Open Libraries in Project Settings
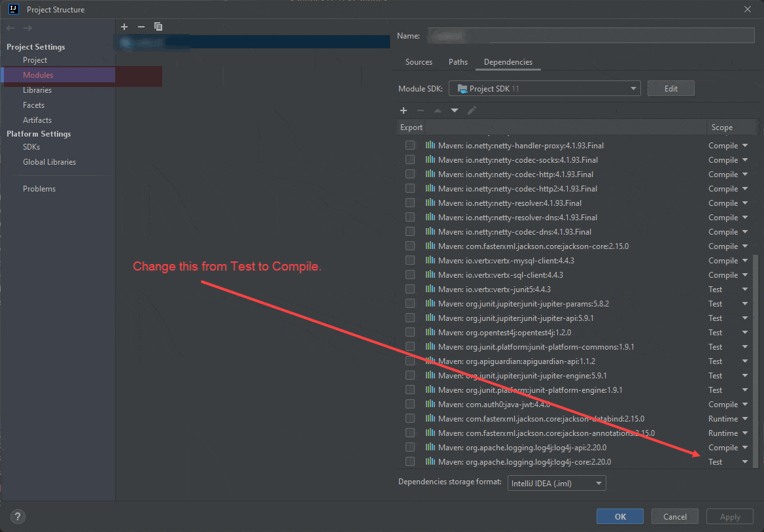764x532 pixels. 37,90
